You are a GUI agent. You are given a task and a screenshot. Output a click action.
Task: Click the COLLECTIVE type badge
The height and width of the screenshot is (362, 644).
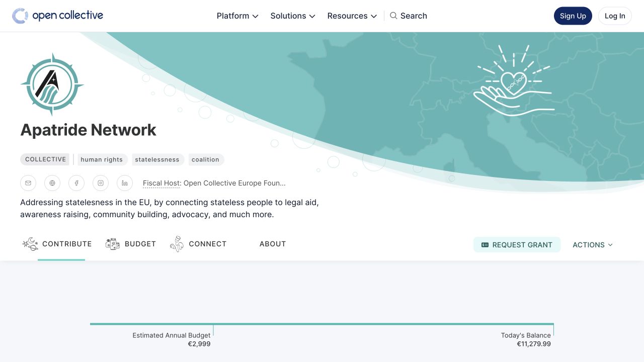(46, 159)
